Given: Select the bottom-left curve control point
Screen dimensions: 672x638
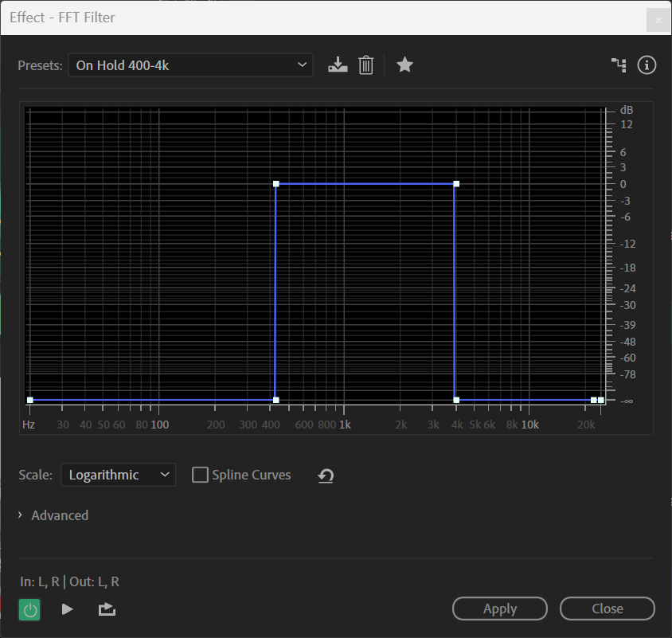Looking at the screenshot, I should (x=30, y=400).
